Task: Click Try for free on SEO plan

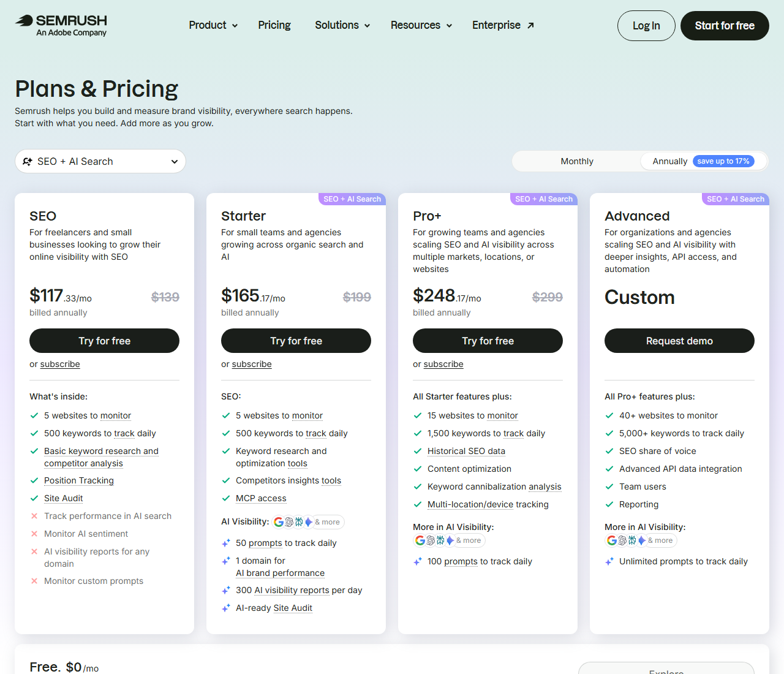Action: 104,341
